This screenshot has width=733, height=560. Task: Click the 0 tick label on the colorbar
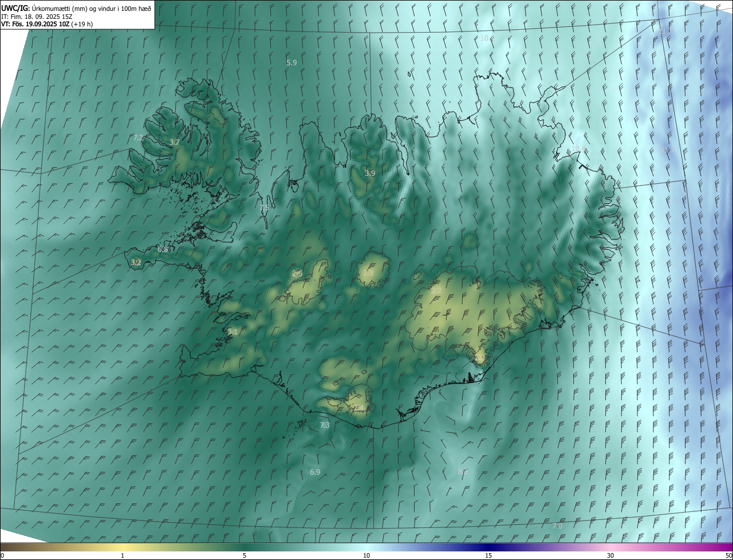[2, 555]
